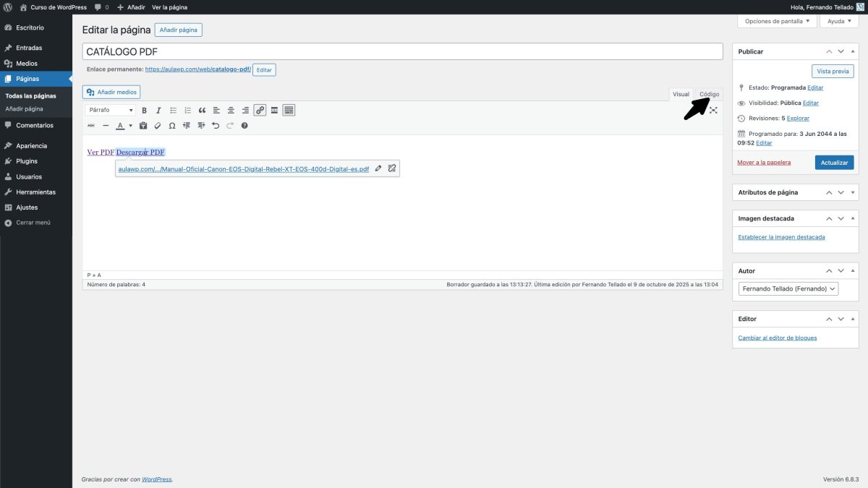This screenshot has height=488, width=868.
Task: Enable distraction-free writing mode
Action: (713, 110)
